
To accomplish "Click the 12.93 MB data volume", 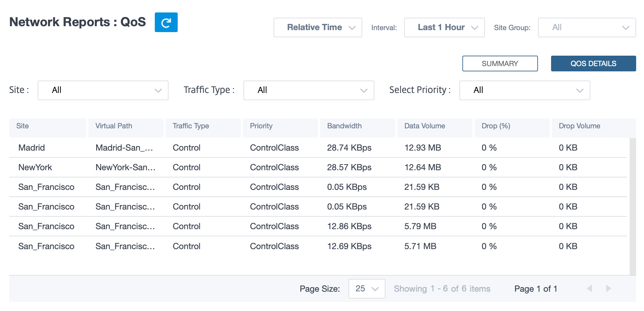I will (x=423, y=148).
